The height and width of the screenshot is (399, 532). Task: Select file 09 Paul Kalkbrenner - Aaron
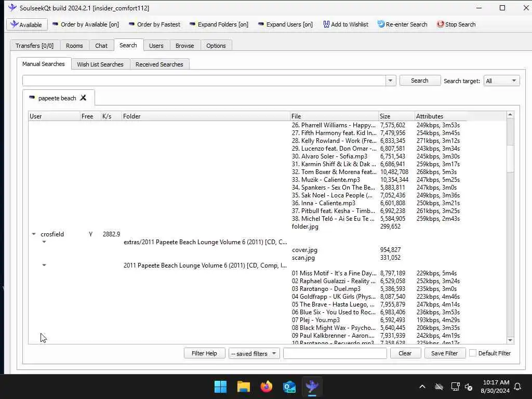pyautogui.click(x=333, y=336)
